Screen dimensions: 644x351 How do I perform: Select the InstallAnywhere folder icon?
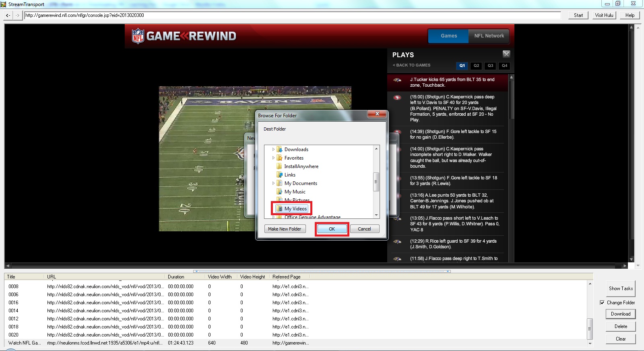point(279,166)
